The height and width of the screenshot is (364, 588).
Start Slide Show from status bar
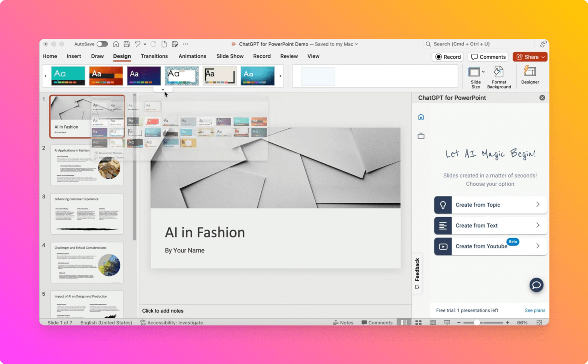click(447, 322)
